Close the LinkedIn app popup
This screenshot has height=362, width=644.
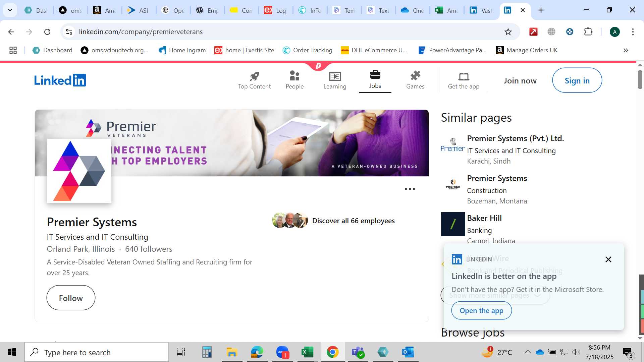coord(608,259)
